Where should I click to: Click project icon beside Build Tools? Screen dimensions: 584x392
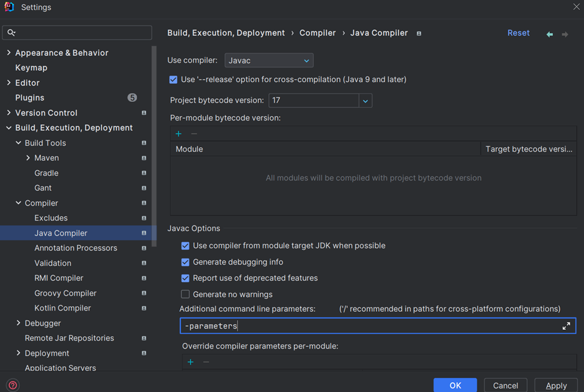pos(144,143)
